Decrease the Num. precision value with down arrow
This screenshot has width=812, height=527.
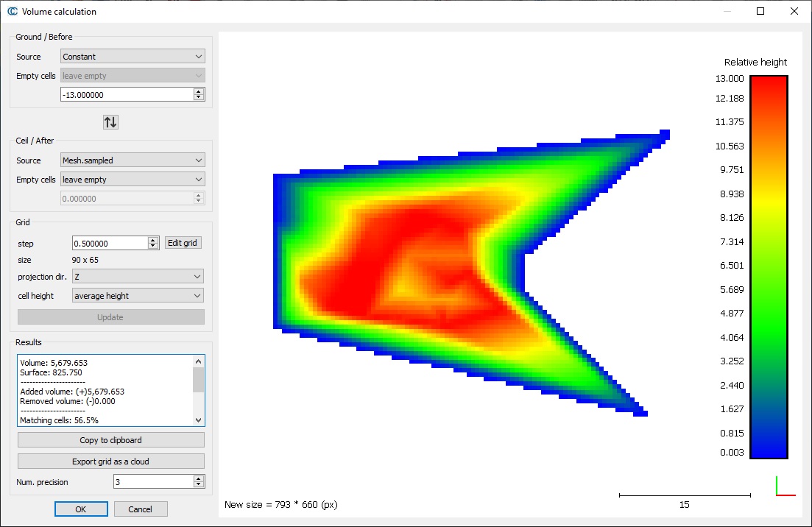pos(198,484)
